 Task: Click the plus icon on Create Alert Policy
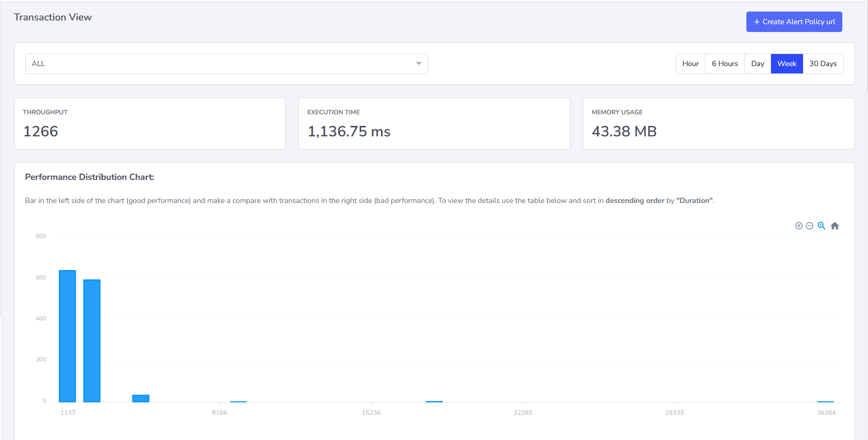[x=756, y=22]
